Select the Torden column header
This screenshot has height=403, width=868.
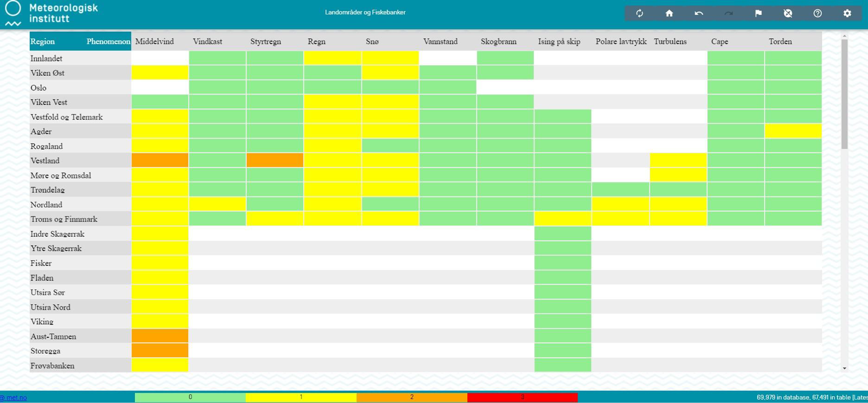780,42
